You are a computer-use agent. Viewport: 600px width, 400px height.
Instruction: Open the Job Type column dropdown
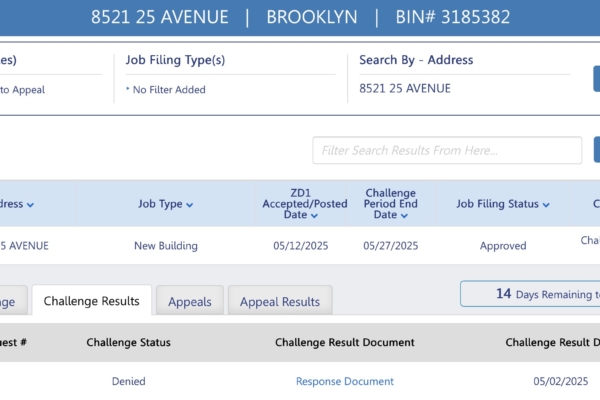[166, 204]
